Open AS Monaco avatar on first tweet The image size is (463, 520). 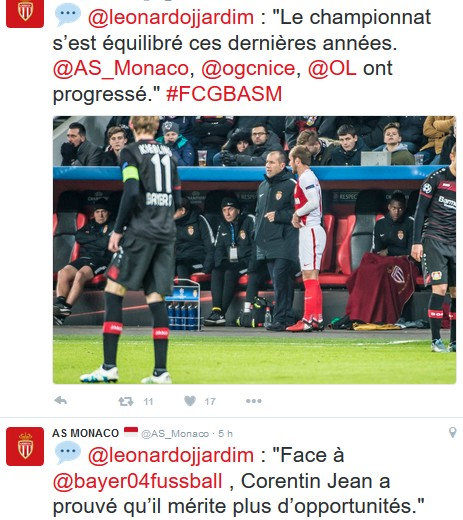click(25, 13)
